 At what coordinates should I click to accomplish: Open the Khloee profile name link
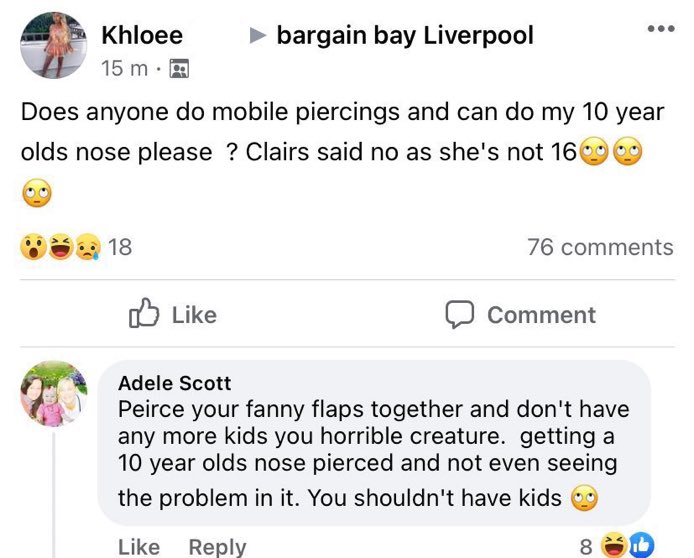coord(142,36)
